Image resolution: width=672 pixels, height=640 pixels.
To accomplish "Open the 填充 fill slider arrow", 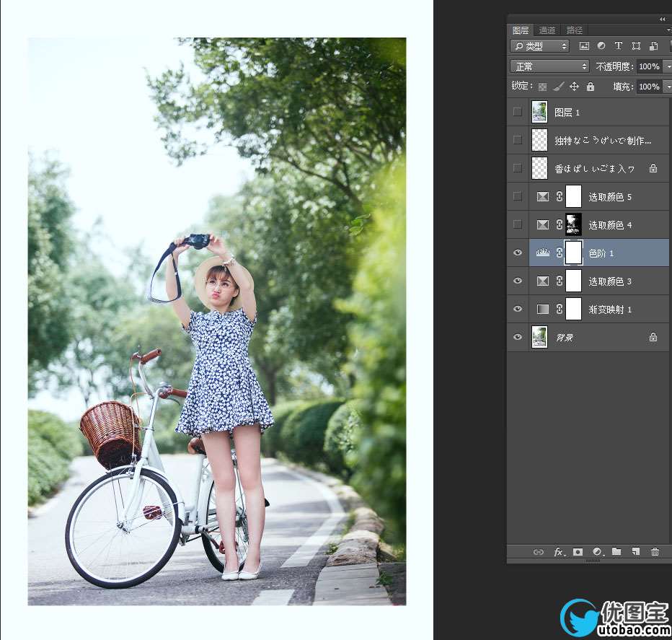I will (x=668, y=87).
